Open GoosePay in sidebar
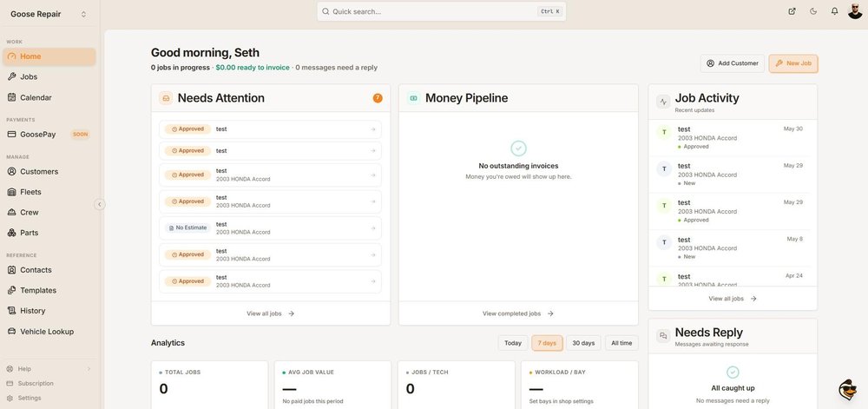This screenshot has height=409, width=868. coord(49,134)
